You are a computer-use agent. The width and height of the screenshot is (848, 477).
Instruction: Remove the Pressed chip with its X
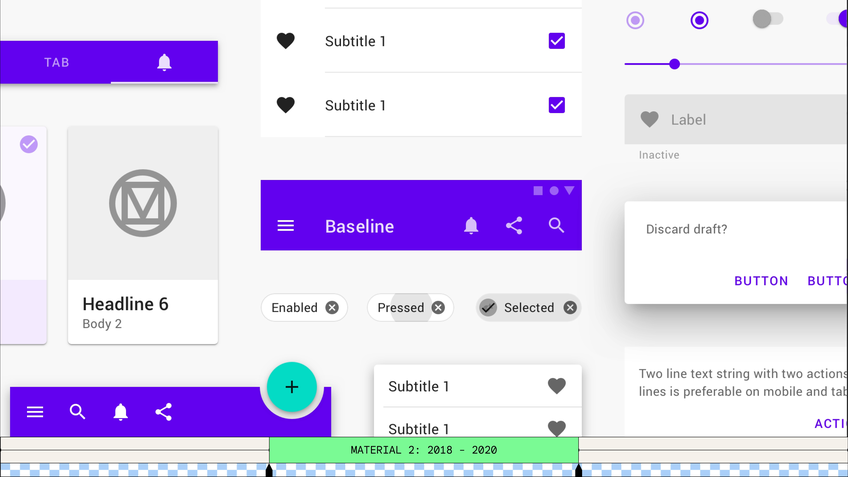pyautogui.click(x=438, y=308)
